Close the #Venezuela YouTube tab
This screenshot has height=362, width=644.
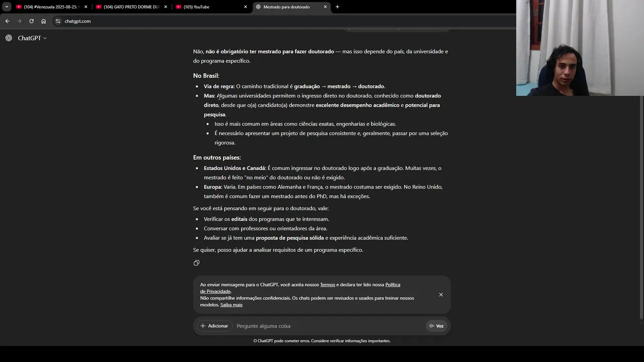tap(86, 7)
